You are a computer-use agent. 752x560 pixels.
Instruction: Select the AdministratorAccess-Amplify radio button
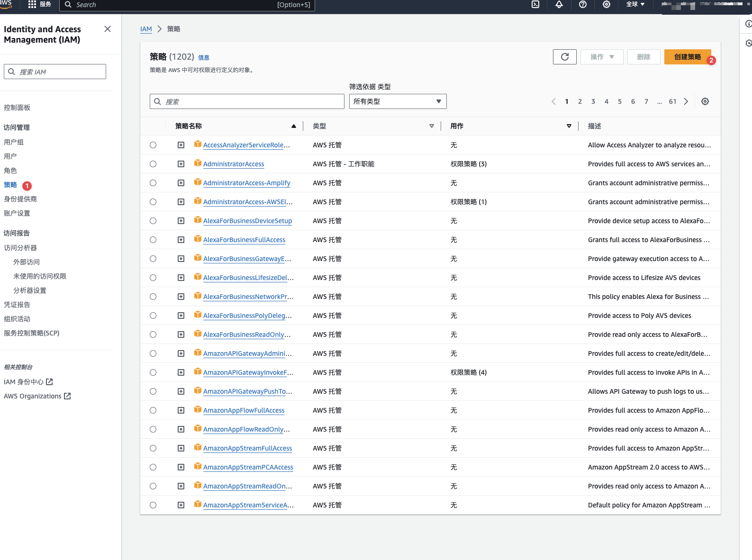point(153,183)
